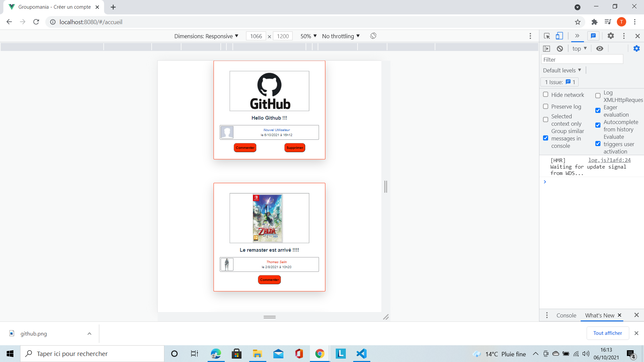
Task: Open the No throttling dropdown
Action: tap(340, 36)
